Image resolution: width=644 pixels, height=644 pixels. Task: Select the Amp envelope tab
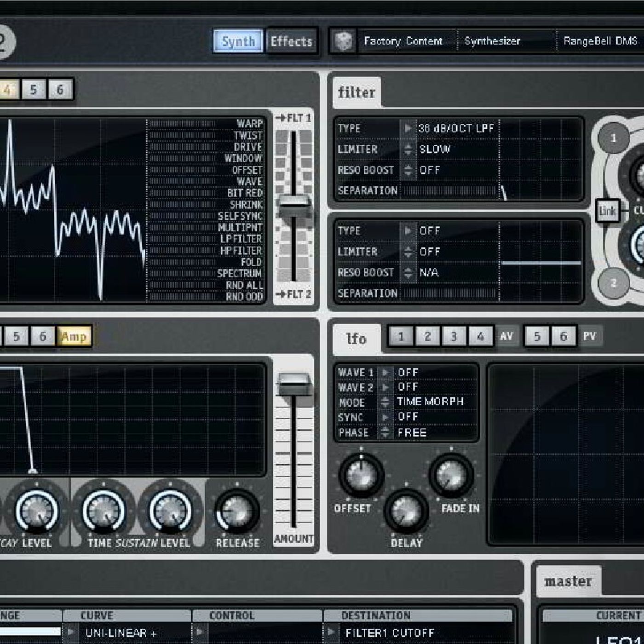tap(74, 336)
